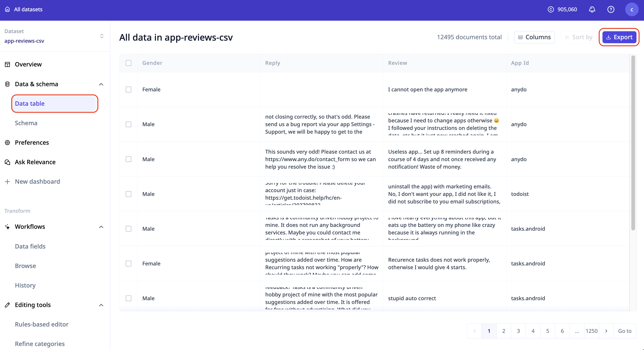This screenshot has height=350, width=644.
Task: Collapse the Workflows section
Action: point(101,227)
